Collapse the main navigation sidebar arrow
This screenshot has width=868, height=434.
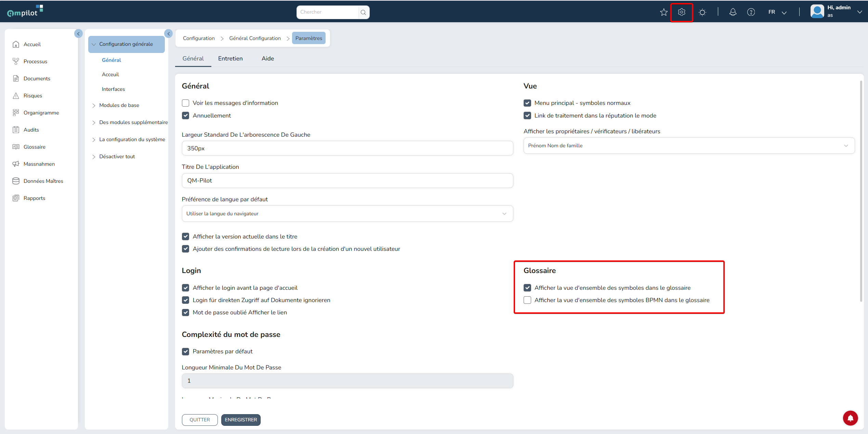[x=78, y=33]
